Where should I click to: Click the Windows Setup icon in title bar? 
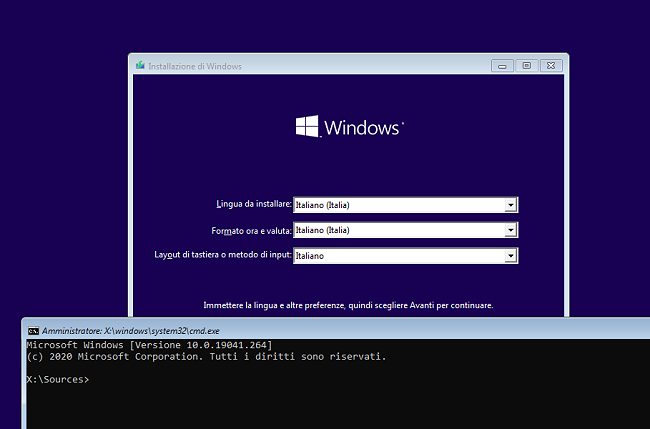tap(140, 66)
